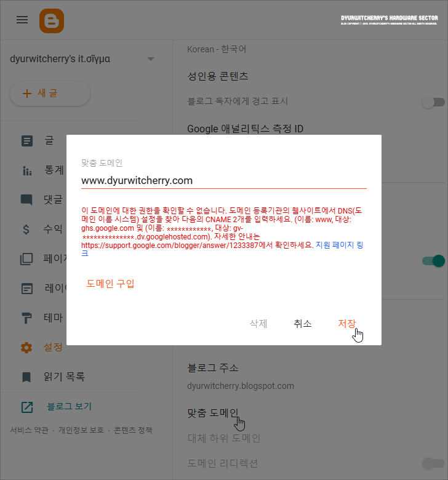Open the 콘텐츠 정책 footer link
Viewport: 448px width, 480px height.
pyautogui.click(x=133, y=430)
